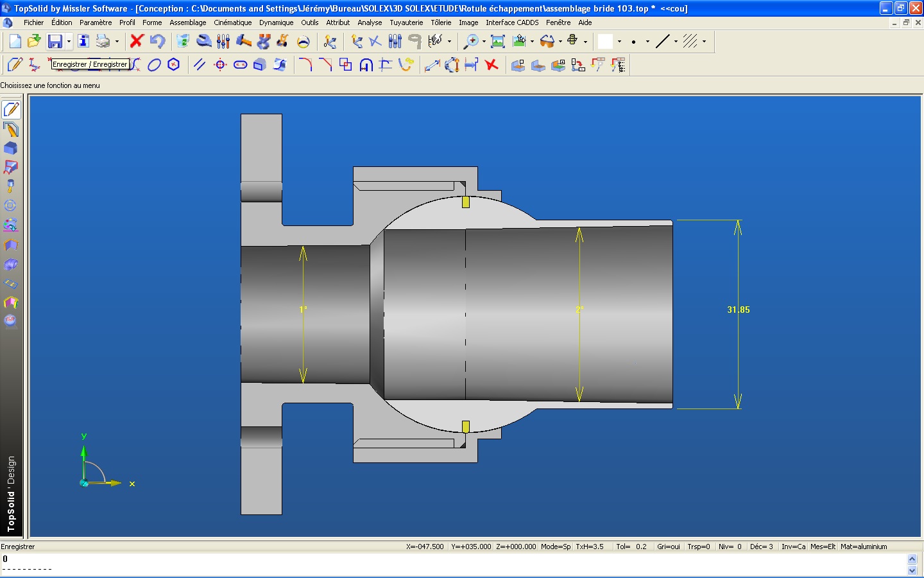The width and height of the screenshot is (924, 578).
Task: Open the Tôlerie menu
Action: [441, 22]
